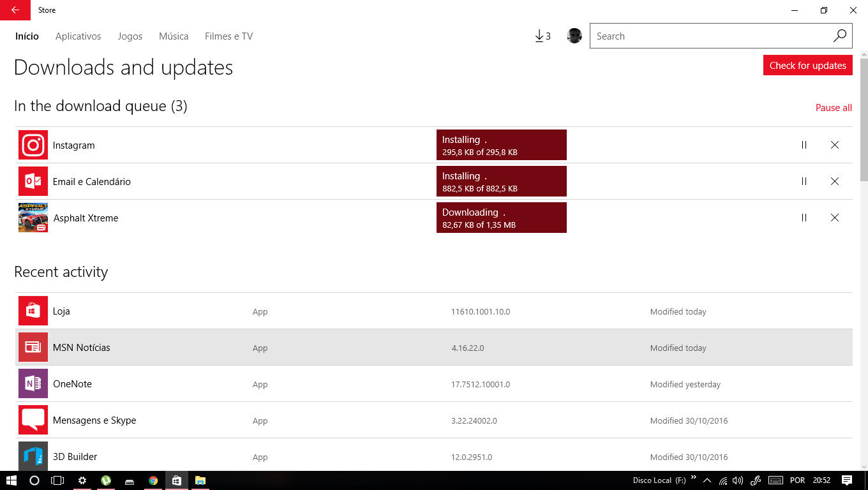Open the Action Center notifications icon
This screenshot has width=868, height=490.
click(847, 480)
